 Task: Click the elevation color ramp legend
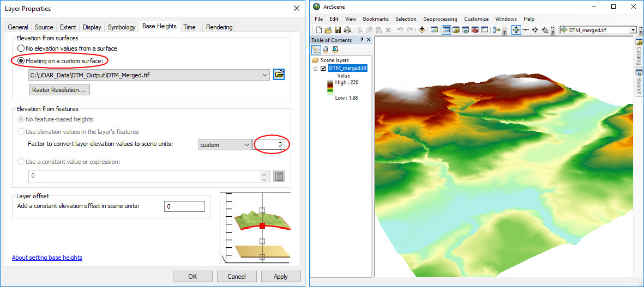coord(330,88)
